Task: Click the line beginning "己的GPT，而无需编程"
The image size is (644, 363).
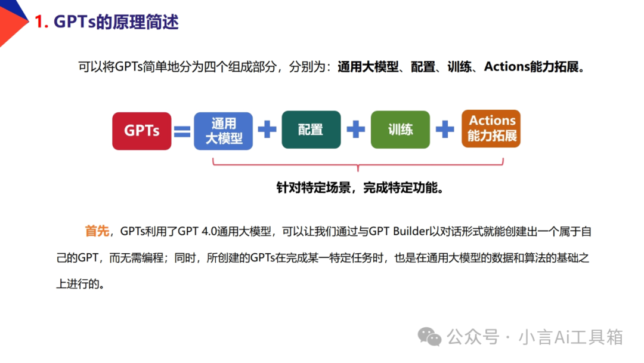Action: 323,258
